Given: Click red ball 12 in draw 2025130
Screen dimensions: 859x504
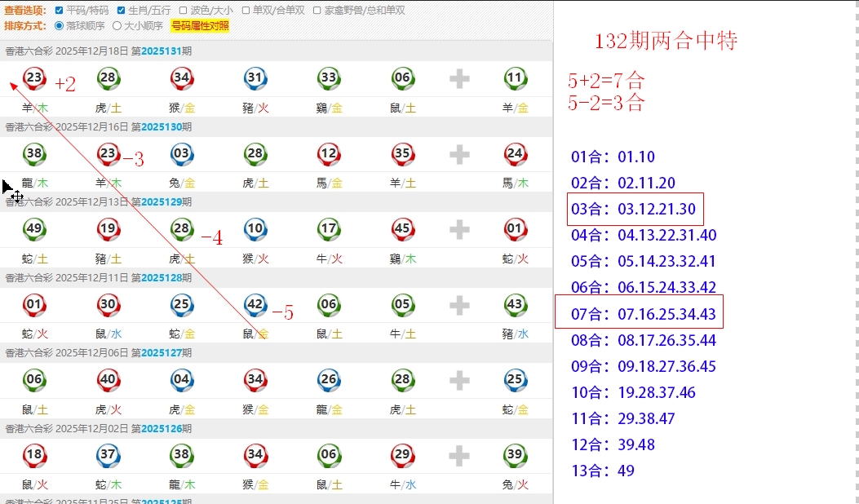Looking at the screenshot, I should pos(328,153).
